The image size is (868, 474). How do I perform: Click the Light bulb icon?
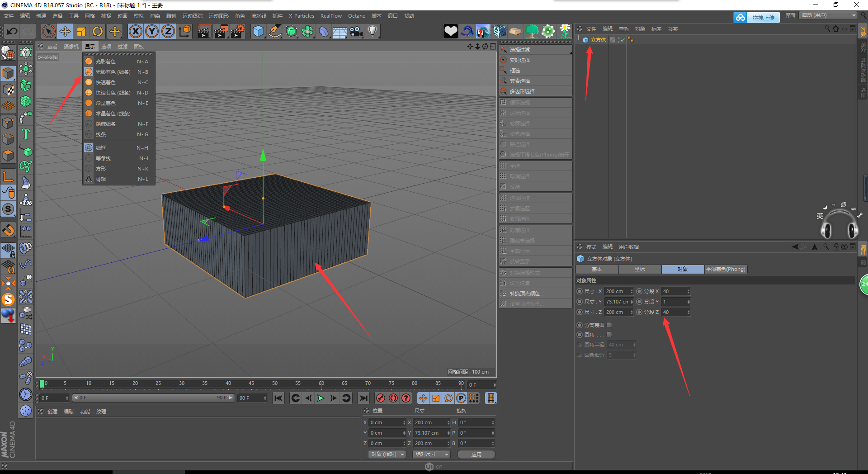click(373, 31)
